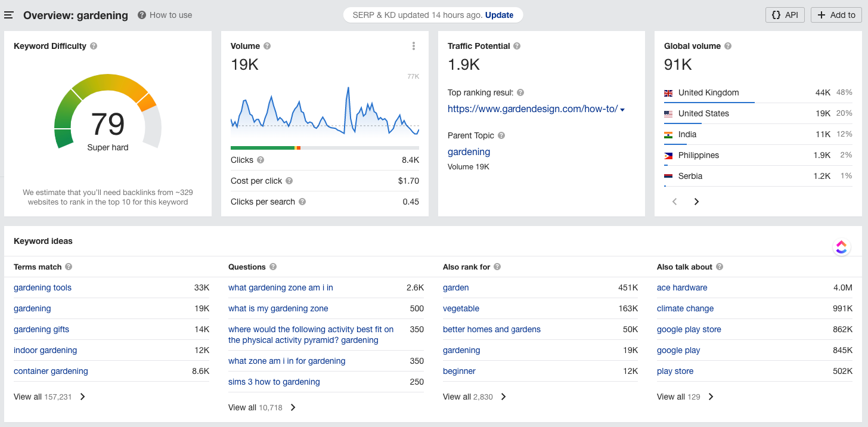Click the clicks distribution color bar

(x=325, y=148)
